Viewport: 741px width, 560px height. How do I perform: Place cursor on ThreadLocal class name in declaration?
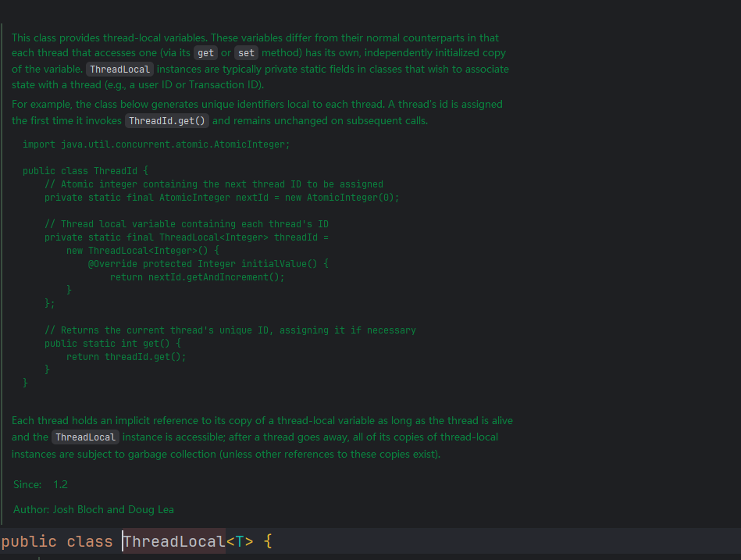[x=173, y=541]
